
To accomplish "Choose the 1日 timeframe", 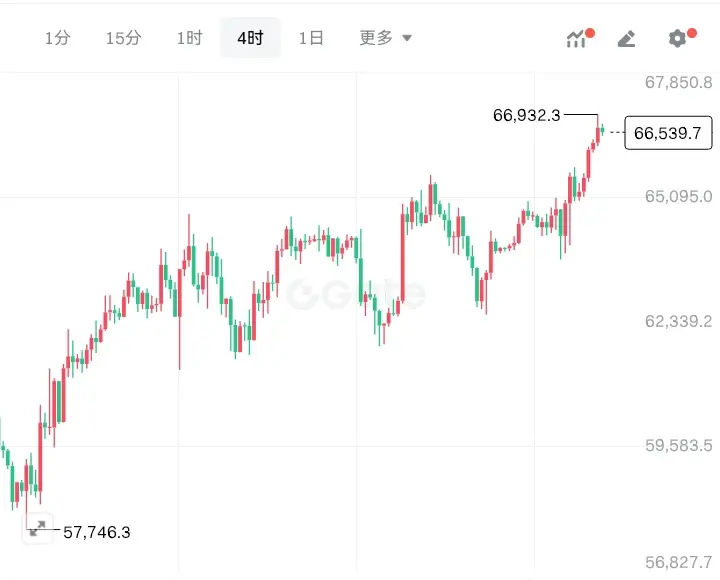I will [x=311, y=38].
